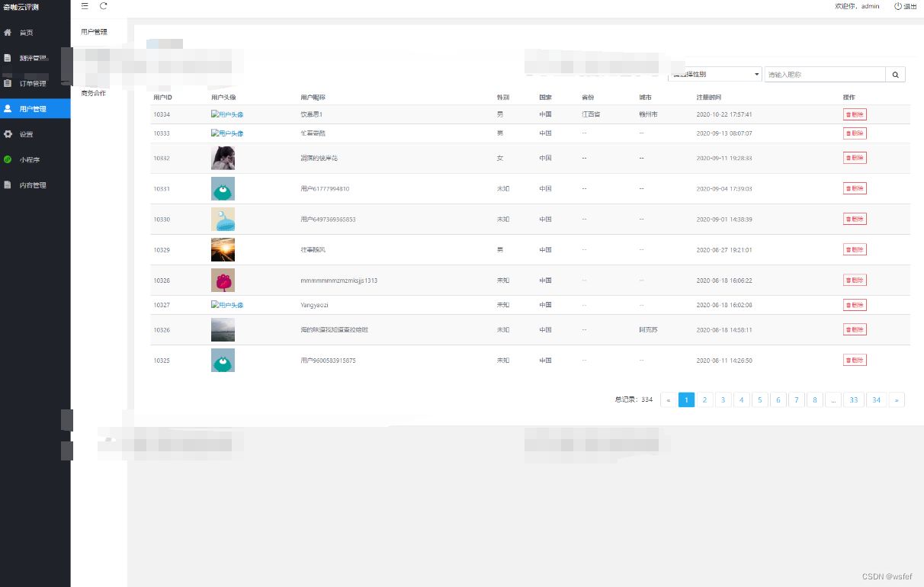Screen dimensions: 924x587
Task: Click the 请输入昵称 search input field
Action: [825, 74]
